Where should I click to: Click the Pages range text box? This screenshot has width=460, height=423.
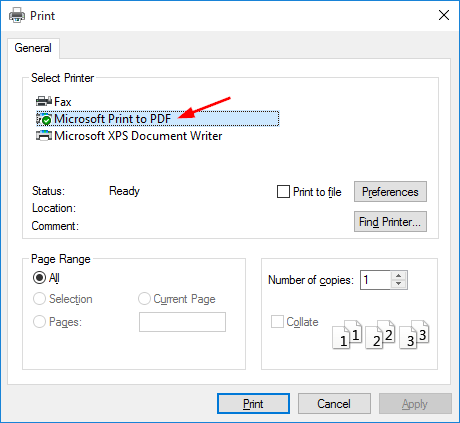tap(182, 322)
